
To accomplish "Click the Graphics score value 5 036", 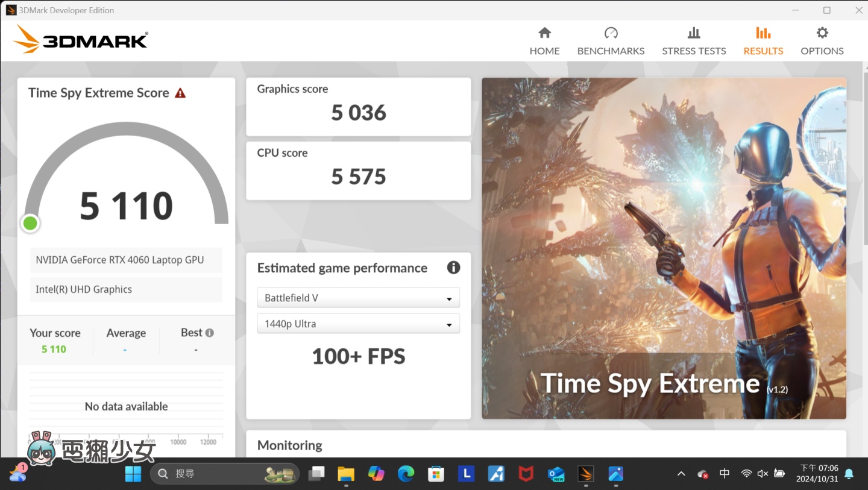I will pyautogui.click(x=359, y=113).
